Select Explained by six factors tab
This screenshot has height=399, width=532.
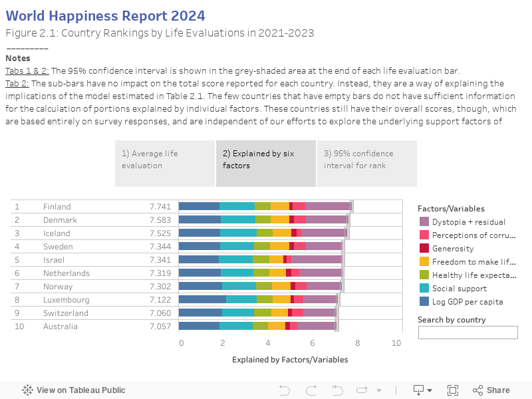point(266,164)
